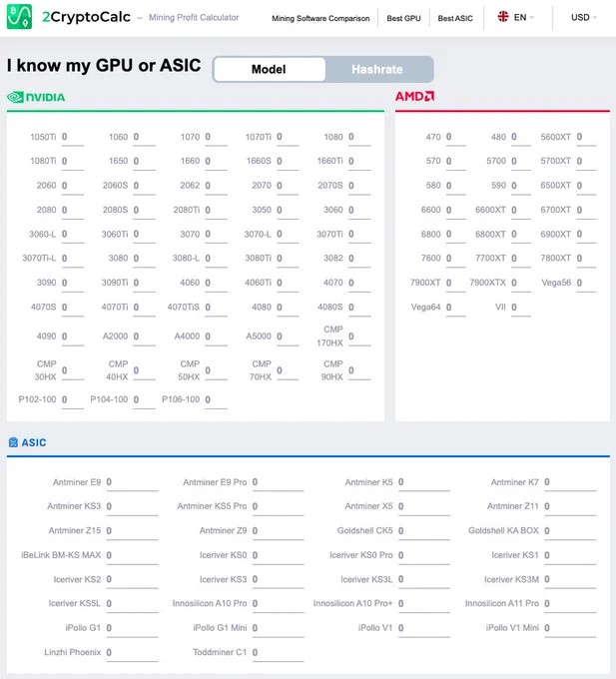616x679 pixels.
Task: Click the 6600XT quantity field
Action: tap(521, 211)
